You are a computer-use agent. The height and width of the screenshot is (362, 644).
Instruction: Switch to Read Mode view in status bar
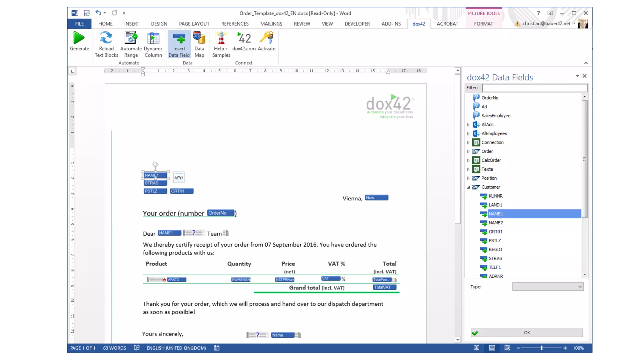pyautogui.click(x=476, y=348)
